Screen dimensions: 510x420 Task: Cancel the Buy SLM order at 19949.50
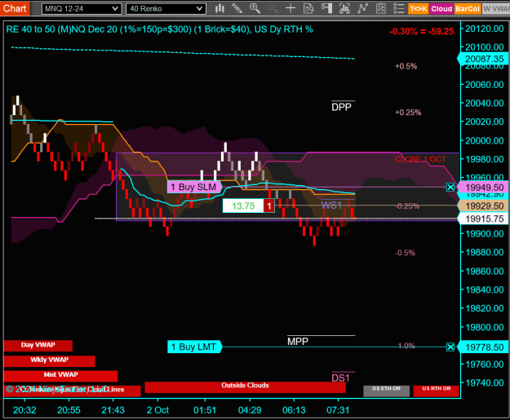click(x=450, y=187)
